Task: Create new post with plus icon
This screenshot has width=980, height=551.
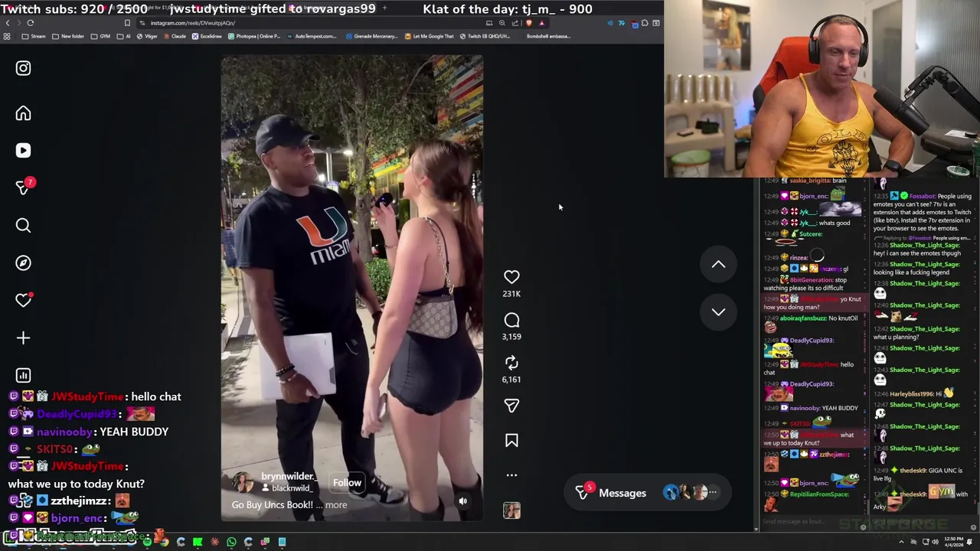Action: [23, 337]
